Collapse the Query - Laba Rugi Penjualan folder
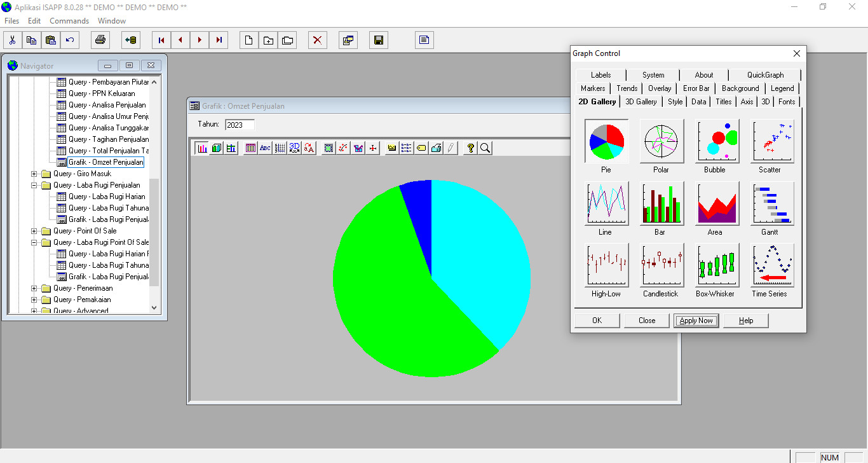Image resolution: width=868 pixels, height=463 pixels. tap(34, 185)
